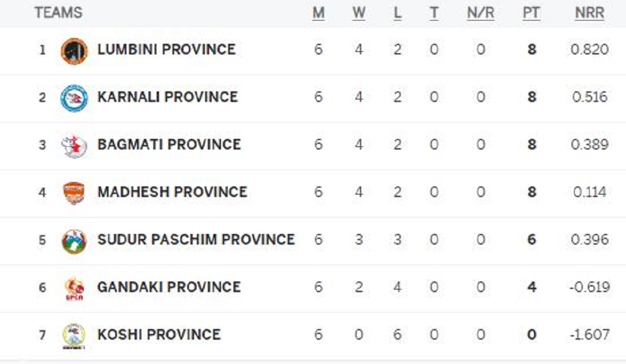626x364 pixels.
Task: Click the W wins column header
Action: click(359, 13)
